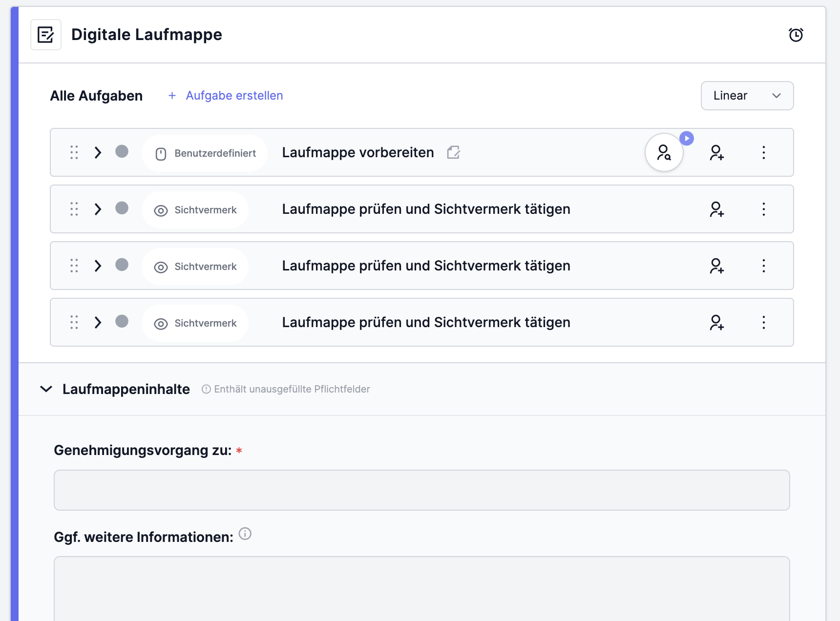Grab drag handle of first Sichtvermerk row
Image resolution: width=840 pixels, height=621 pixels.
tap(74, 209)
